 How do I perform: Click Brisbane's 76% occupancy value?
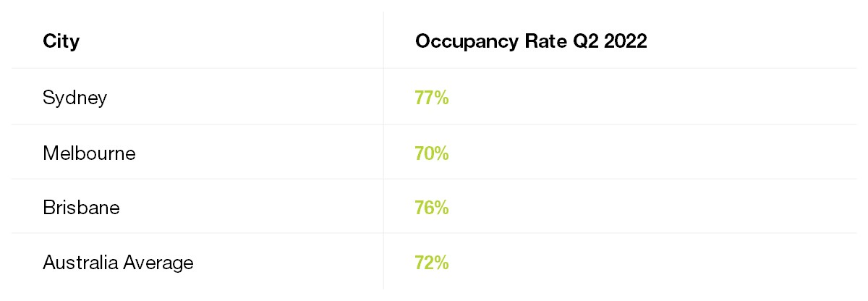[x=432, y=208]
